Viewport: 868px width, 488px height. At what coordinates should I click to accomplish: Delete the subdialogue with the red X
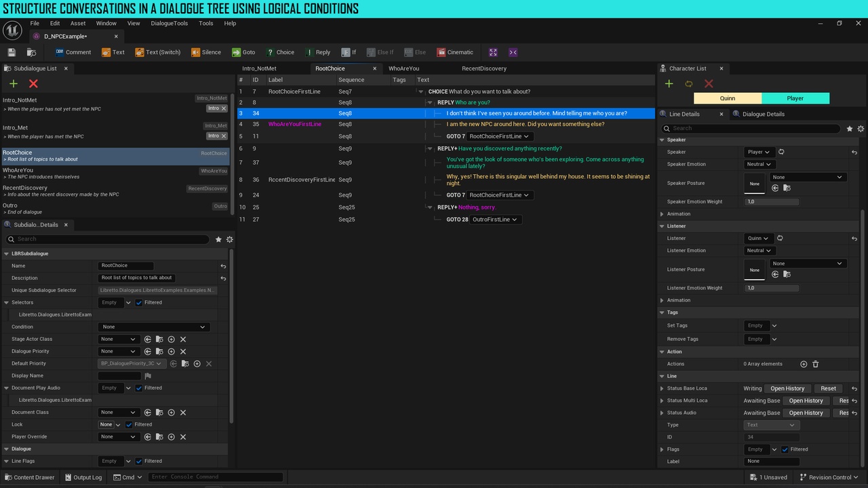(x=33, y=83)
